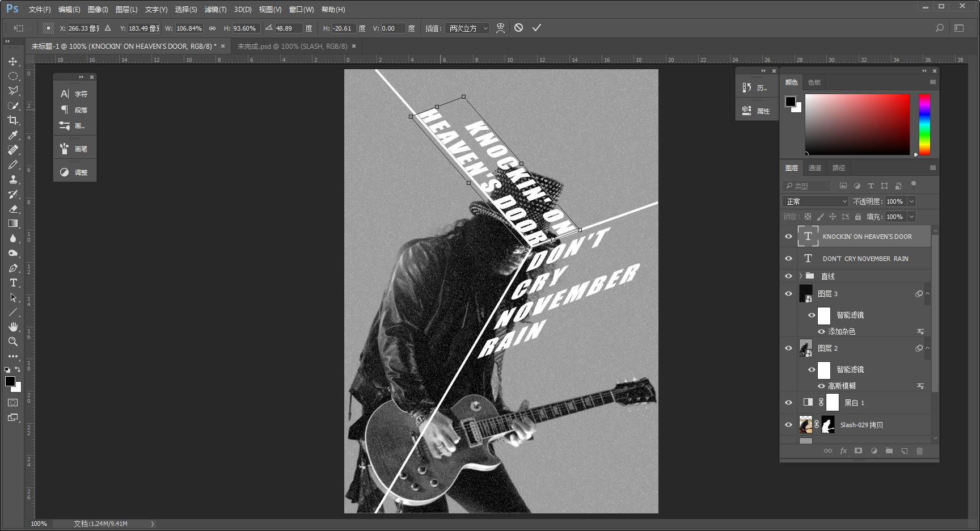Image resolution: width=980 pixels, height=531 pixels.
Task: Hide 图层 3 layer
Action: tap(788, 293)
